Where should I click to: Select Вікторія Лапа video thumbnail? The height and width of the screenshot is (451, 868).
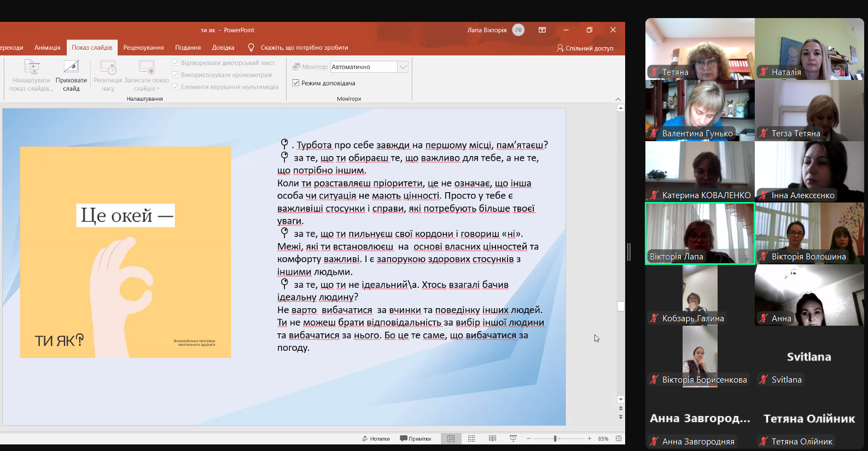tap(700, 234)
